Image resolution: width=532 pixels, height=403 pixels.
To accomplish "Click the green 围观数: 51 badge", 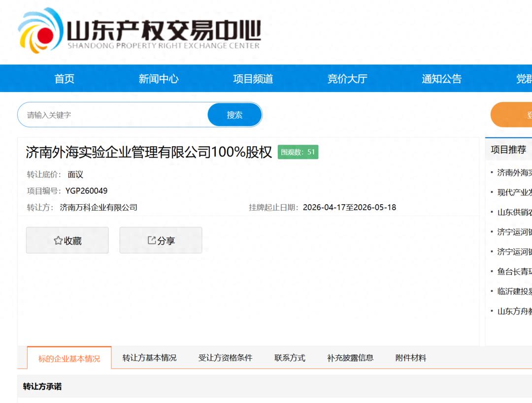I will [298, 152].
